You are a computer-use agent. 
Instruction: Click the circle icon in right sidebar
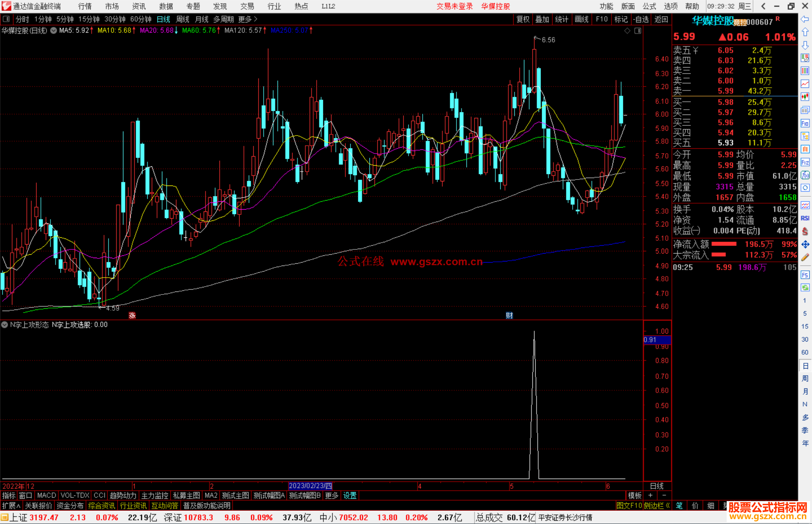coord(805,188)
